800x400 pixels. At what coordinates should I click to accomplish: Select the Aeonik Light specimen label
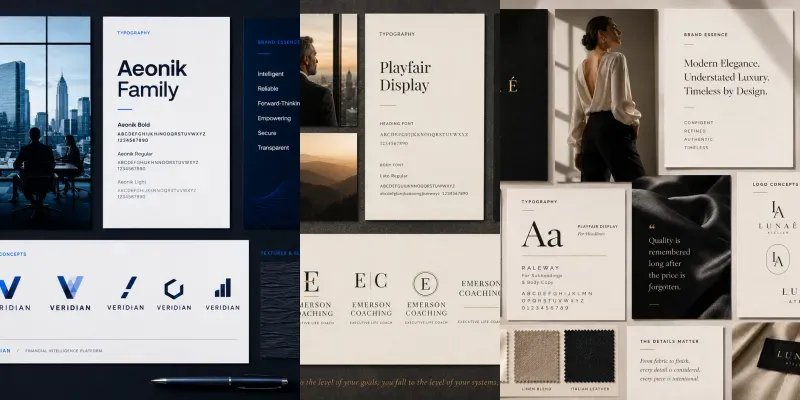132,182
